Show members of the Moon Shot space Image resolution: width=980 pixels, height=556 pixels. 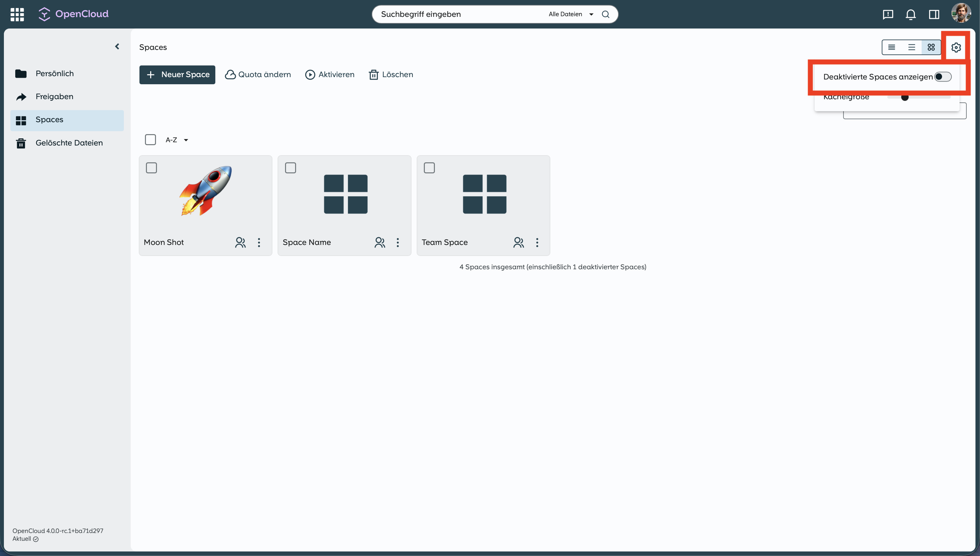pyautogui.click(x=240, y=242)
